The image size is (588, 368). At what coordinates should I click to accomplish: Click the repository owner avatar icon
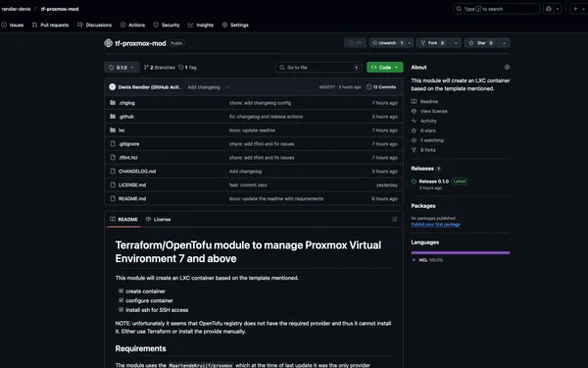point(109,43)
